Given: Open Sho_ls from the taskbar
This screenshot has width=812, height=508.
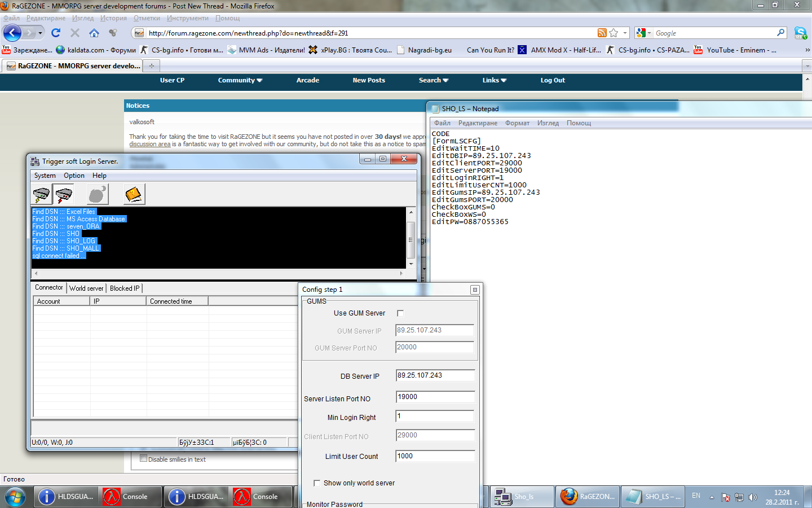Looking at the screenshot, I should pyautogui.click(x=520, y=497).
